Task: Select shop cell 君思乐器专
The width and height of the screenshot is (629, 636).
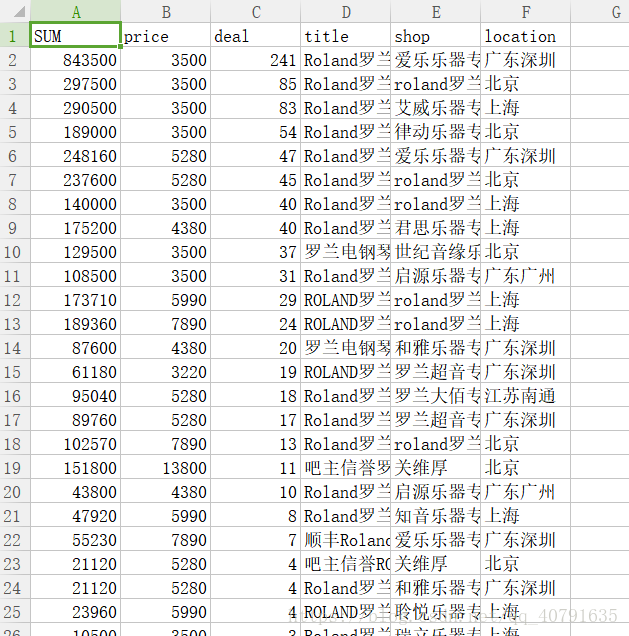Action: coord(436,227)
